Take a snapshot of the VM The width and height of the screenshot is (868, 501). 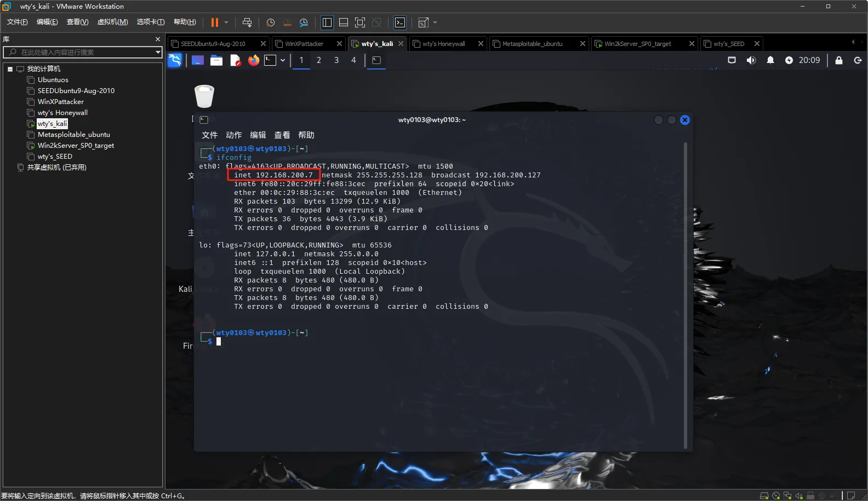tap(270, 22)
